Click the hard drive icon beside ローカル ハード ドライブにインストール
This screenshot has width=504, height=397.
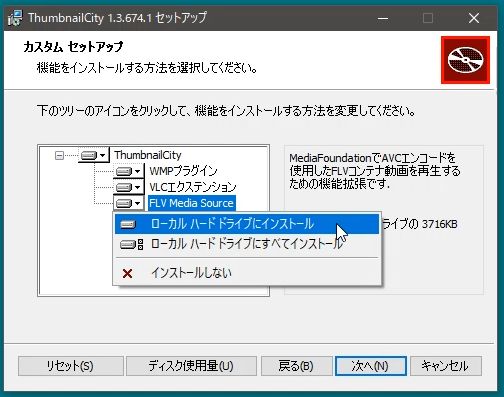(128, 224)
